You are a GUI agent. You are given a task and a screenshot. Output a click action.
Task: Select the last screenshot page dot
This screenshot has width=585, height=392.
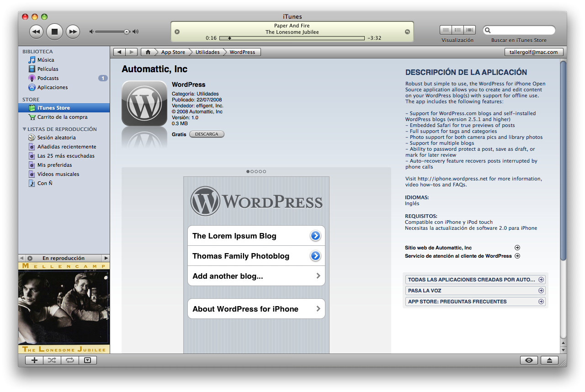[264, 172]
